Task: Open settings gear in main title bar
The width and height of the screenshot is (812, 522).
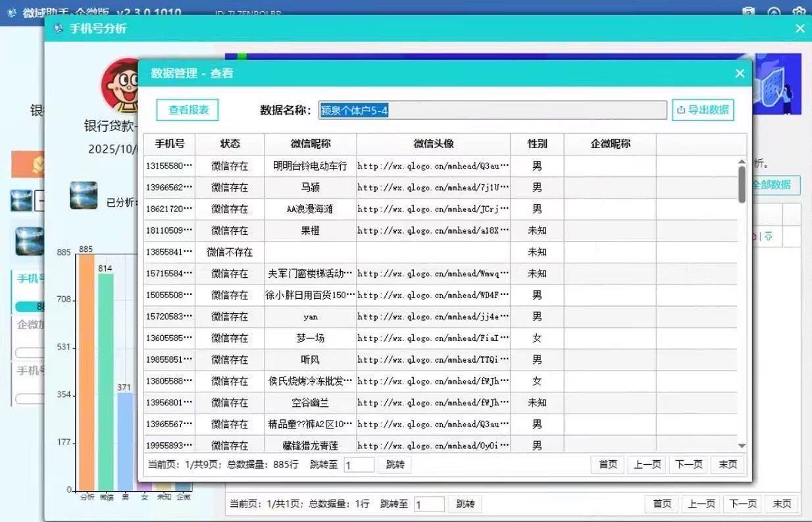Action: coord(799,13)
